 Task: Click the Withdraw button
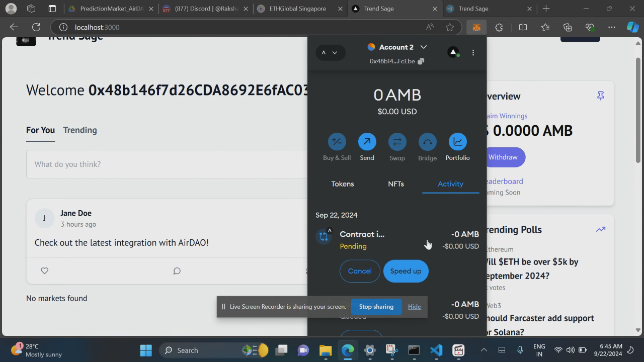tap(503, 157)
